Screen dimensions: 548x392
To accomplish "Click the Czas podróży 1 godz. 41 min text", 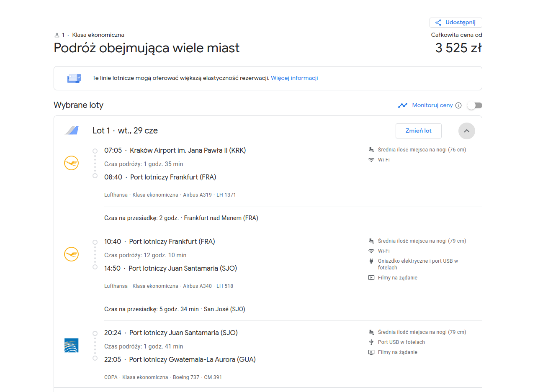I will (144, 346).
